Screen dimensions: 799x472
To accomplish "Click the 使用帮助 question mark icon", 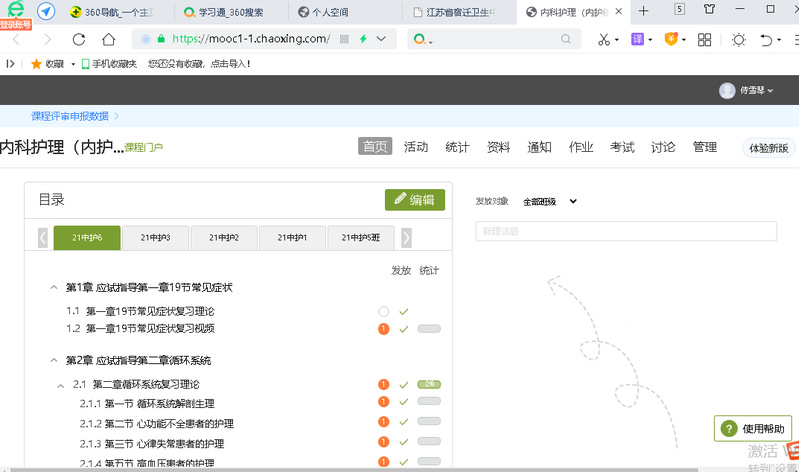I will coord(728,428).
